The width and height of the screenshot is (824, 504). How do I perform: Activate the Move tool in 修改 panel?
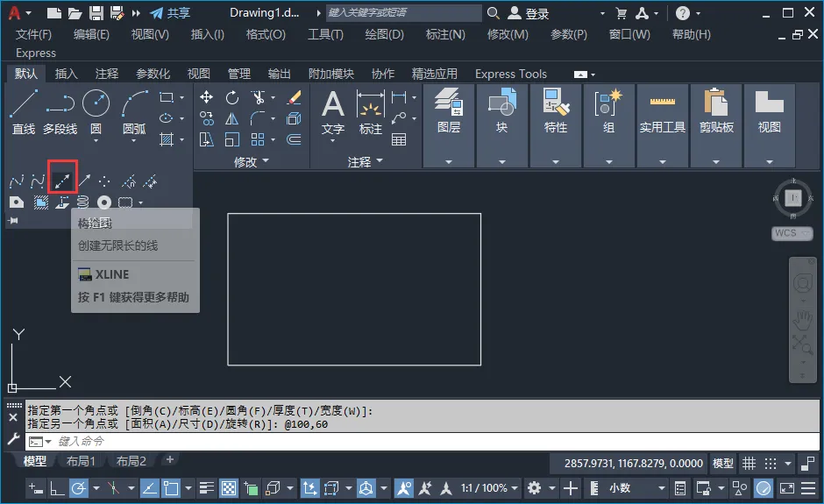click(207, 97)
